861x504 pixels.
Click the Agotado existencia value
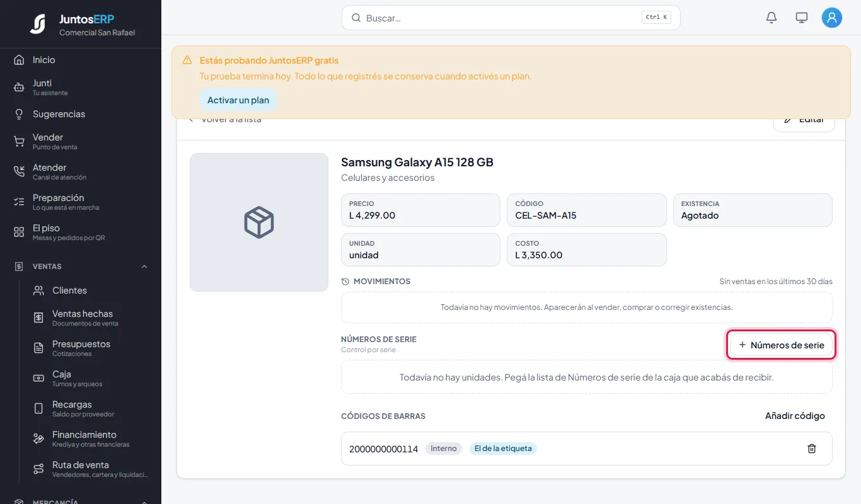tap(700, 215)
